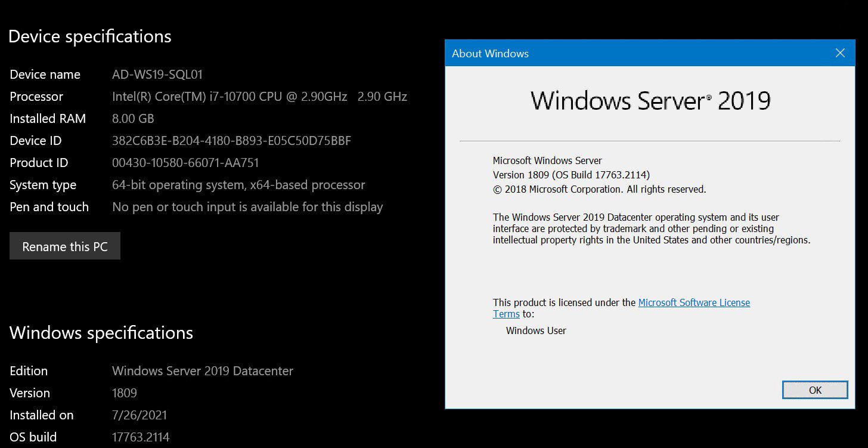This screenshot has width=868, height=448.
Task: Click the Installed on label
Action: click(42, 415)
